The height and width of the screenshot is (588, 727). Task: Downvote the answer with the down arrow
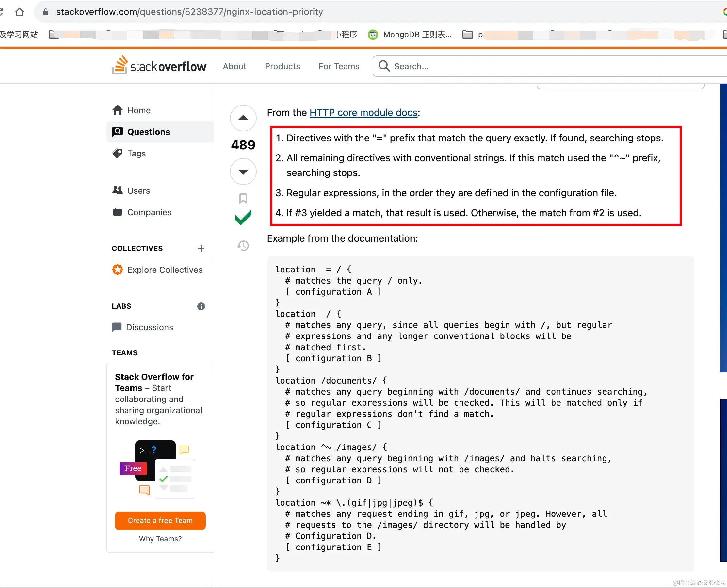pos(243,171)
